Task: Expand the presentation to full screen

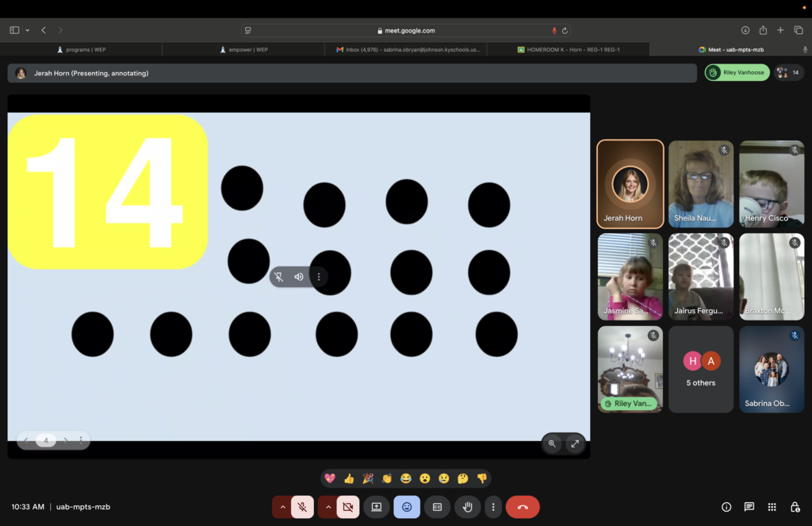Action: [x=575, y=443]
